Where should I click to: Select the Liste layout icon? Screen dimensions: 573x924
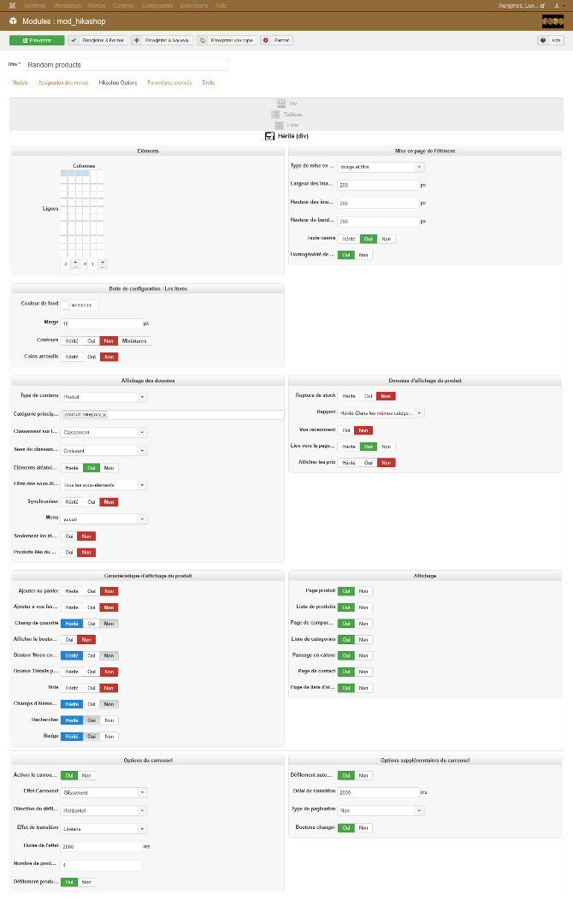pyautogui.click(x=280, y=125)
